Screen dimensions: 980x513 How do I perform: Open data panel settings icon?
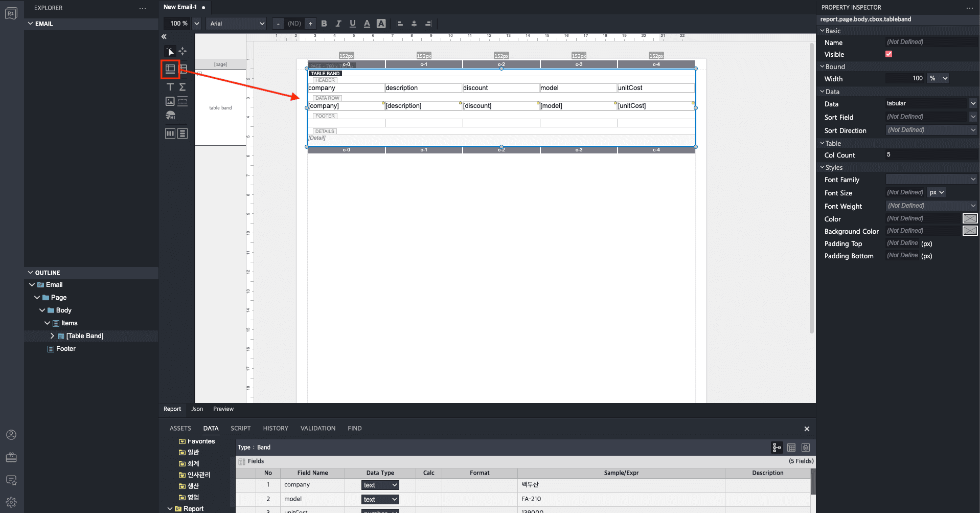(x=806, y=448)
